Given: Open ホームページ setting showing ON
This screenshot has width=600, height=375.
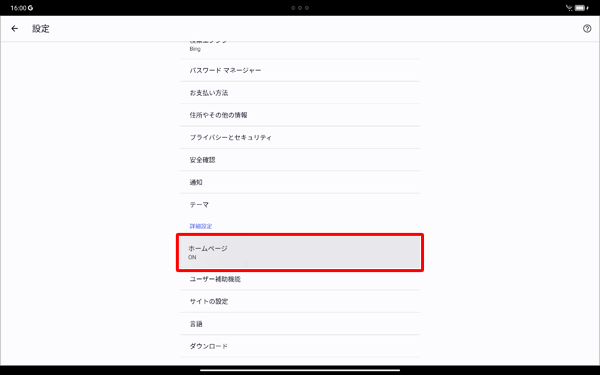Looking at the screenshot, I should pos(300,253).
